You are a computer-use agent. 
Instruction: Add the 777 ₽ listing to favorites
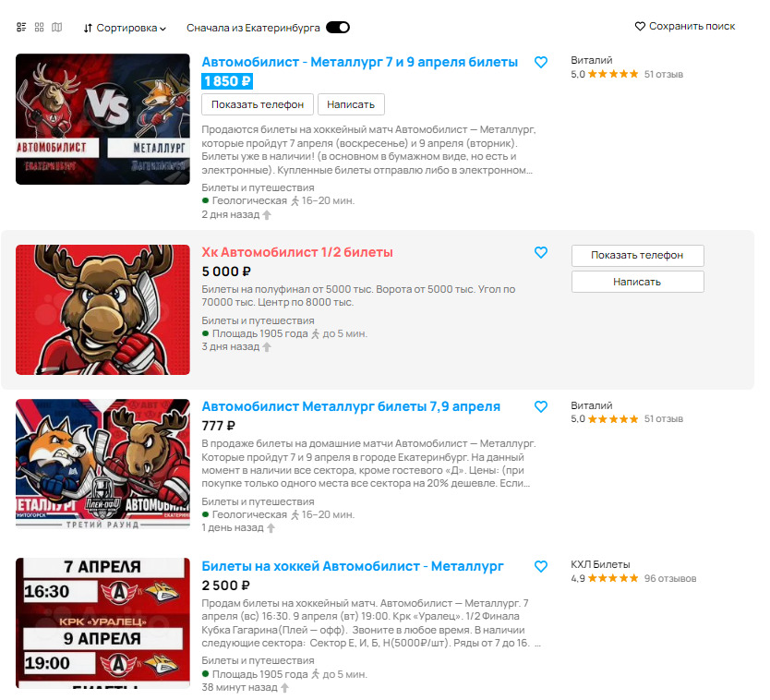(541, 406)
